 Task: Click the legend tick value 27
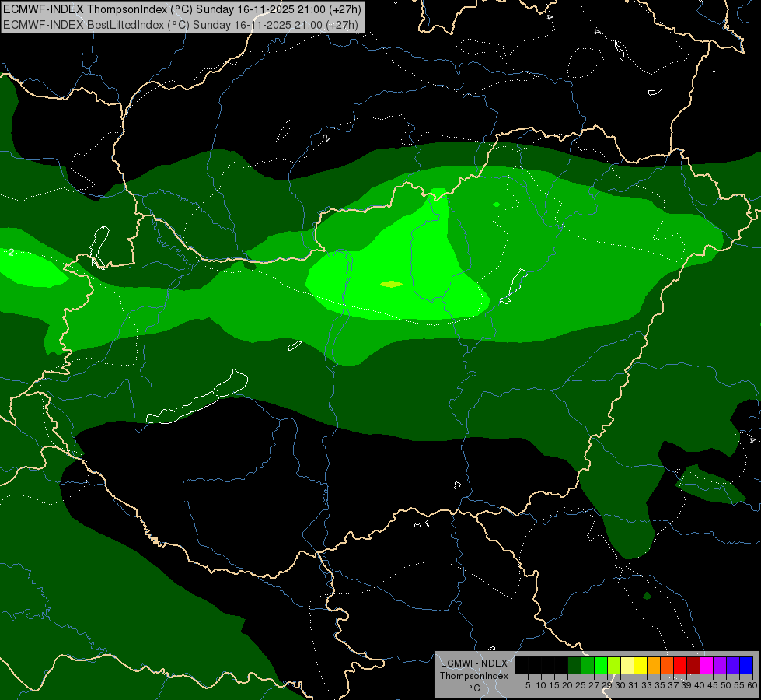pyautogui.click(x=594, y=685)
